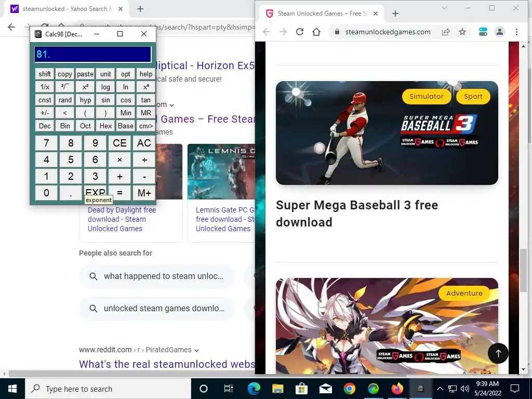Open the share page icon in address bar
The width and height of the screenshot is (532, 399).
click(446, 32)
